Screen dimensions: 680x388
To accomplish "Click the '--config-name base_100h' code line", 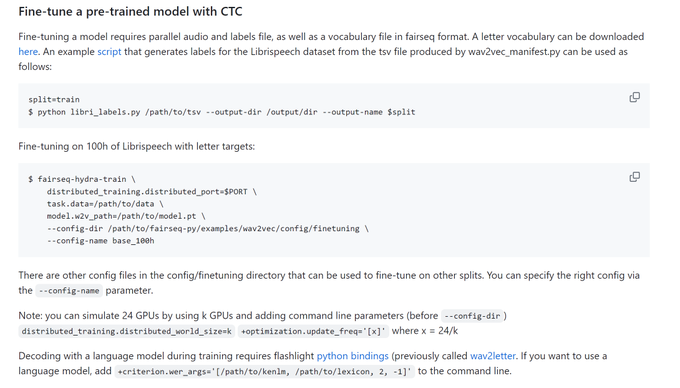I will coord(101,241).
